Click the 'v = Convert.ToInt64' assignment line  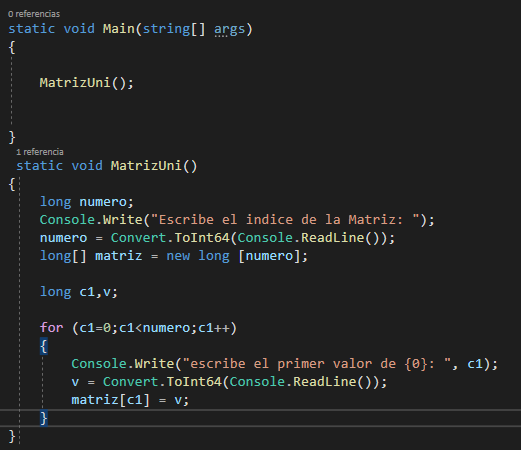coord(229,382)
